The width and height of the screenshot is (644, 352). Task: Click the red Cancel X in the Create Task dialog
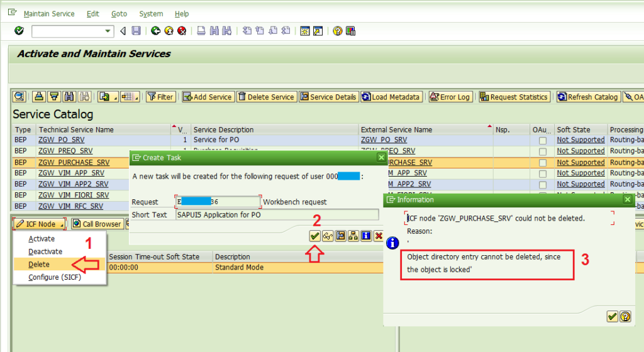pos(379,236)
